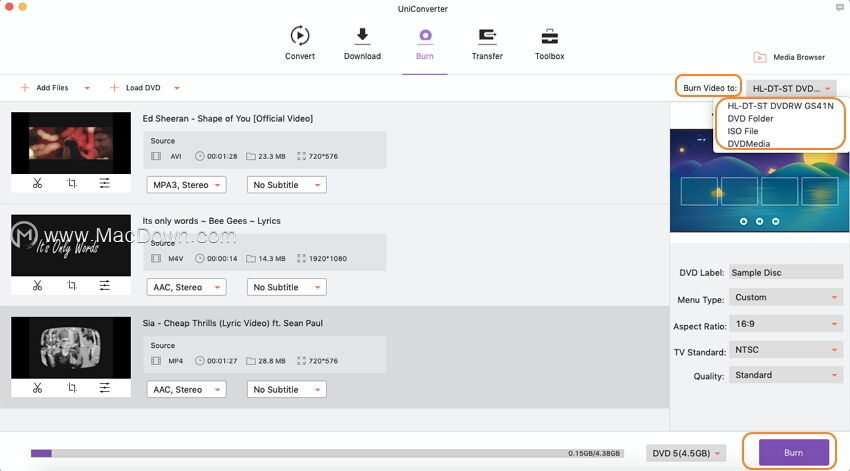Open the DVD 5(4.5GB) disc size dropdown
The width and height of the screenshot is (850, 471).
[x=686, y=453]
